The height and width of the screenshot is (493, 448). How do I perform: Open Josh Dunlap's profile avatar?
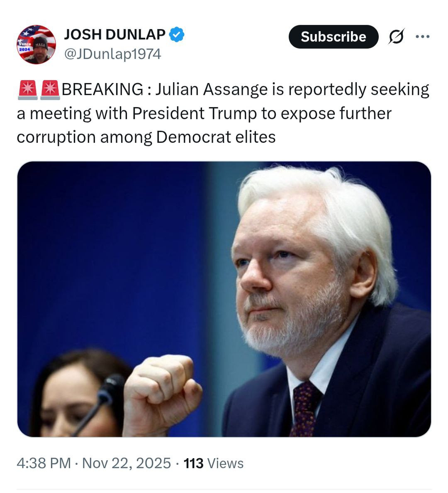pyautogui.click(x=37, y=44)
